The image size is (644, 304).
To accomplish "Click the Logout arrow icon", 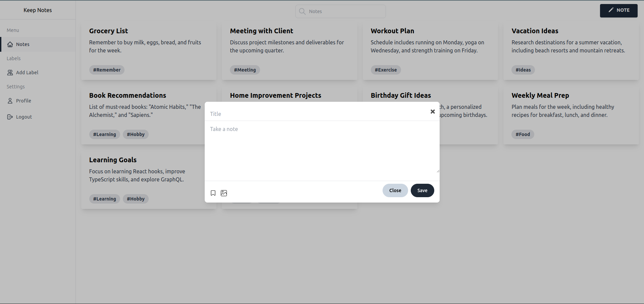I will click(x=10, y=117).
